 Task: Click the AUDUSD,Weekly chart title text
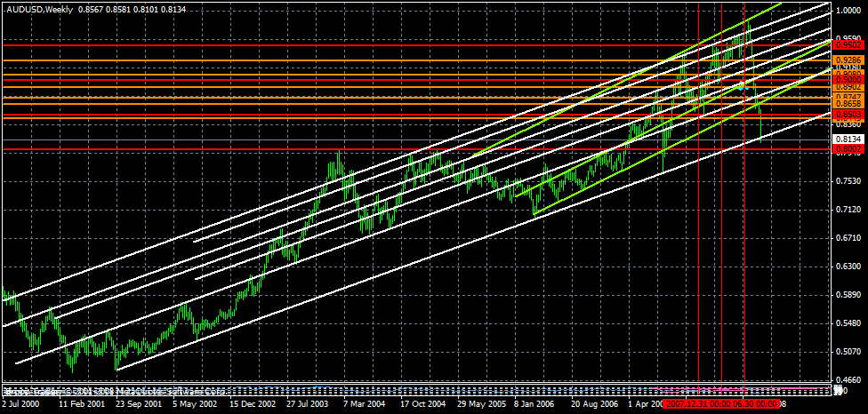click(x=37, y=8)
